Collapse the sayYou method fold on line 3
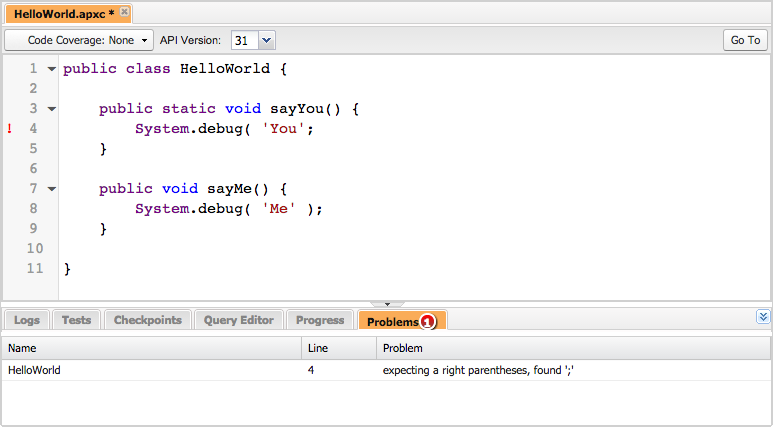Screen dimensions: 773x427 [52, 109]
